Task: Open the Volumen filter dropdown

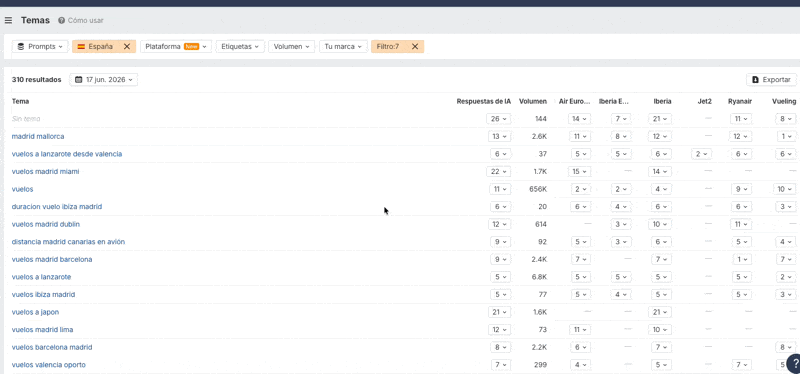Action: (292, 46)
